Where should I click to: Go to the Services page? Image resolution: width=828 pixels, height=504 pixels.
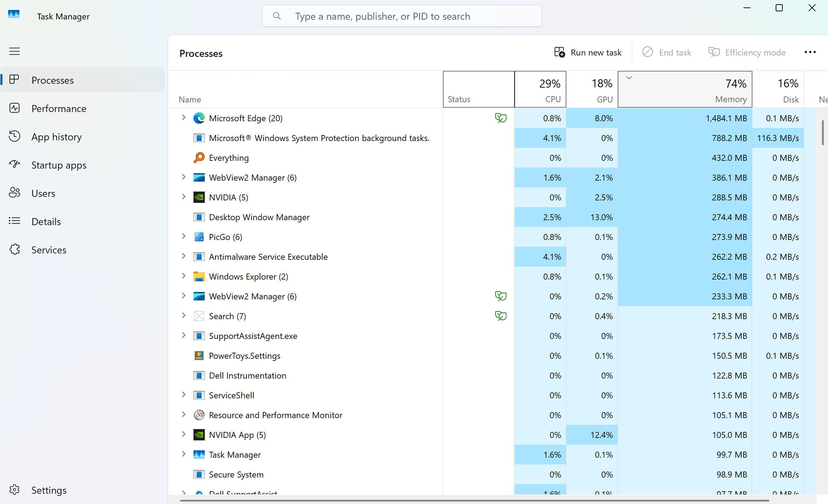49,250
